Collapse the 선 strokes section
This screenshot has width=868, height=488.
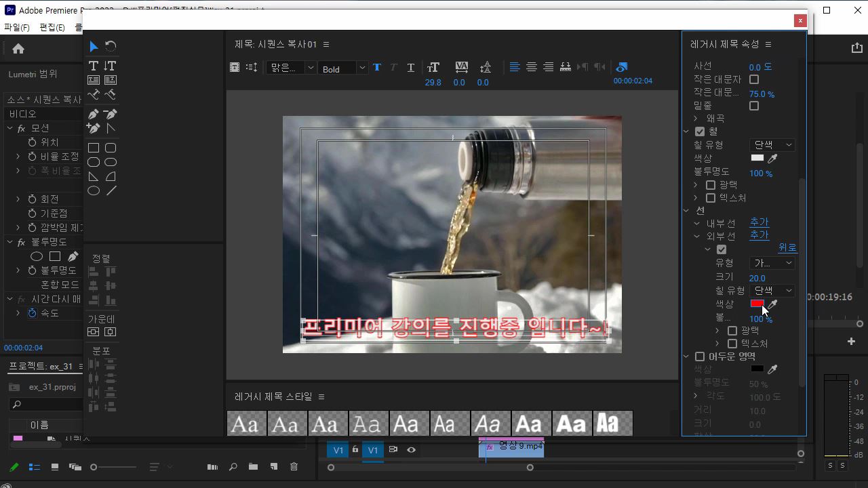(x=686, y=211)
